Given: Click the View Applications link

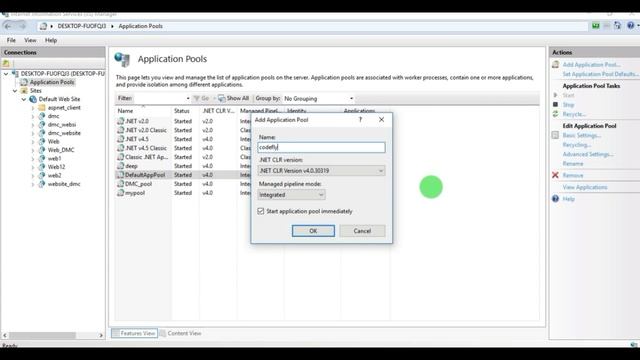Looking at the screenshot, I should click(x=585, y=187).
